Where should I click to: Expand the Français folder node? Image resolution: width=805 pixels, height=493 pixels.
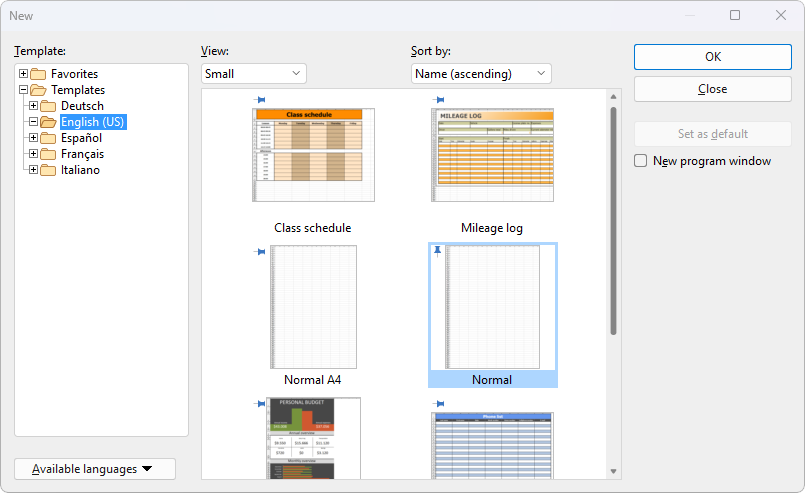(33, 154)
